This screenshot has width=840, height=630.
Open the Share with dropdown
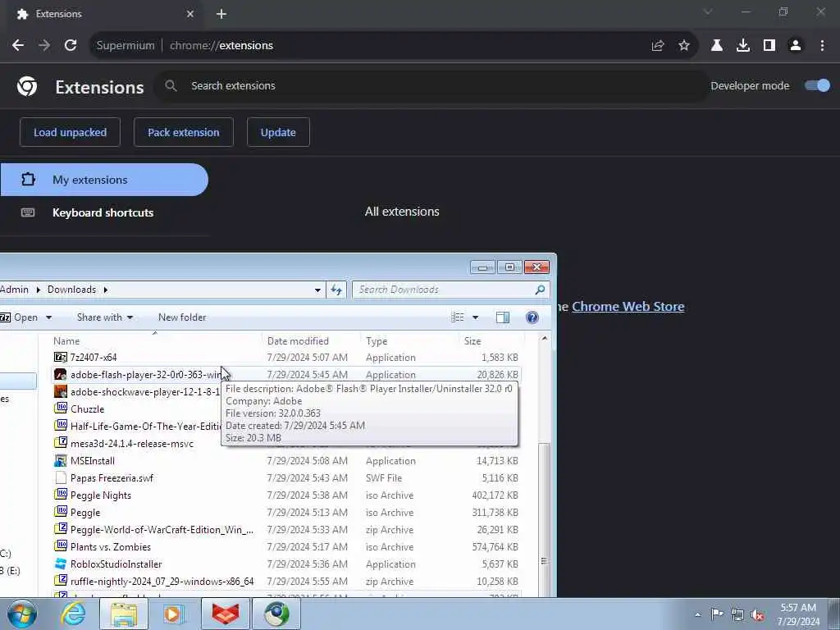[x=105, y=317]
